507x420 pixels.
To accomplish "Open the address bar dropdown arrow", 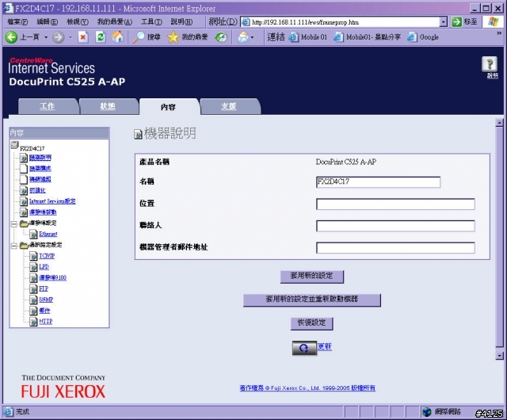I will (444, 22).
